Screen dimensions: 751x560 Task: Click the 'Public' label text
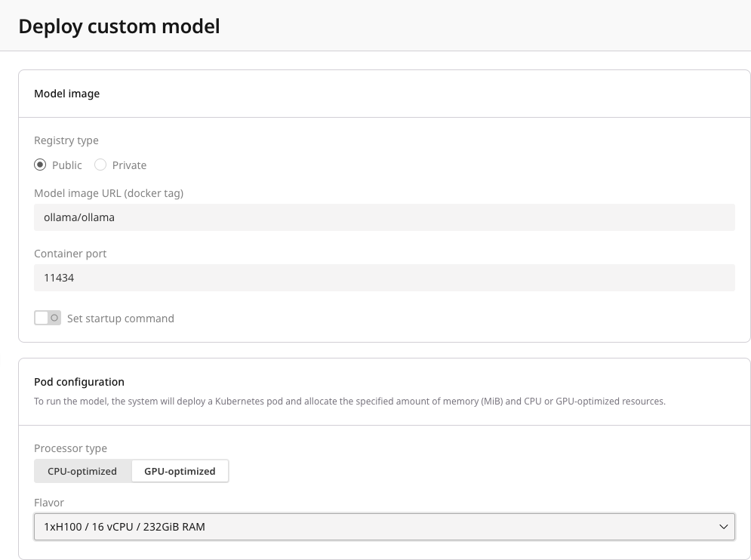[x=67, y=165]
